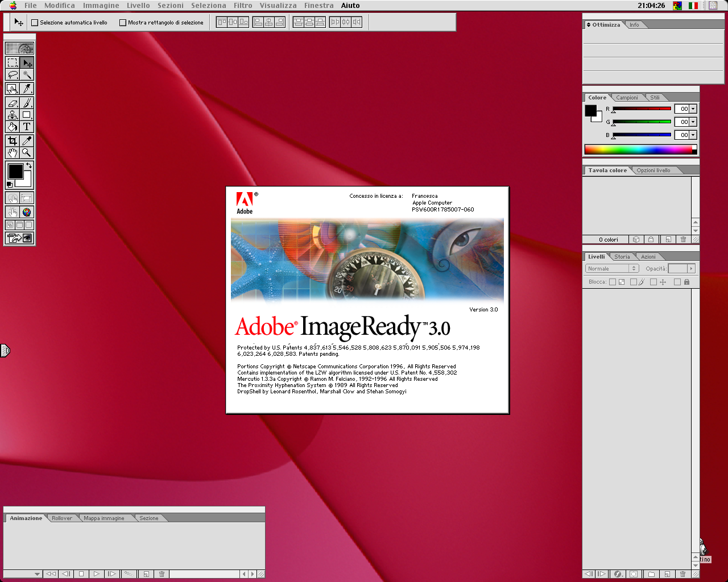The height and width of the screenshot is (582, 728).
Task: Open looping options dropdown in Animazione panel
Action: tap(23, 574)
